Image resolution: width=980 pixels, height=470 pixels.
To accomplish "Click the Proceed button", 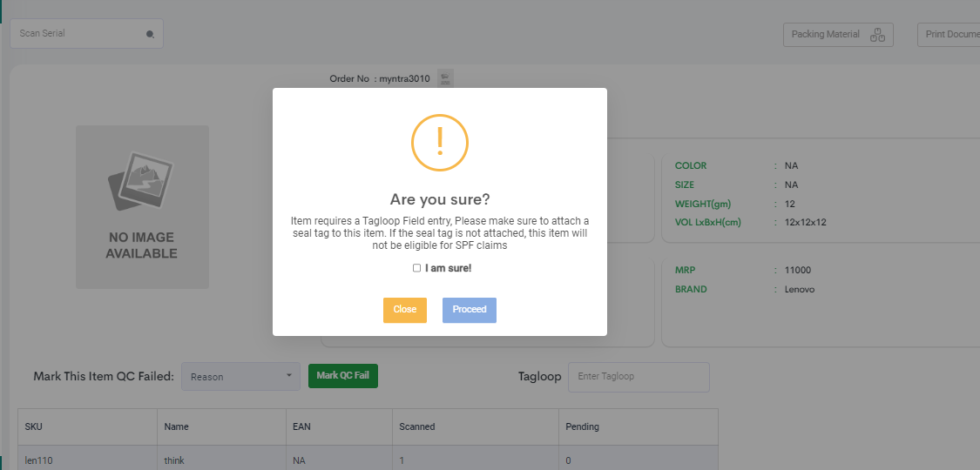I will (470, 310).
